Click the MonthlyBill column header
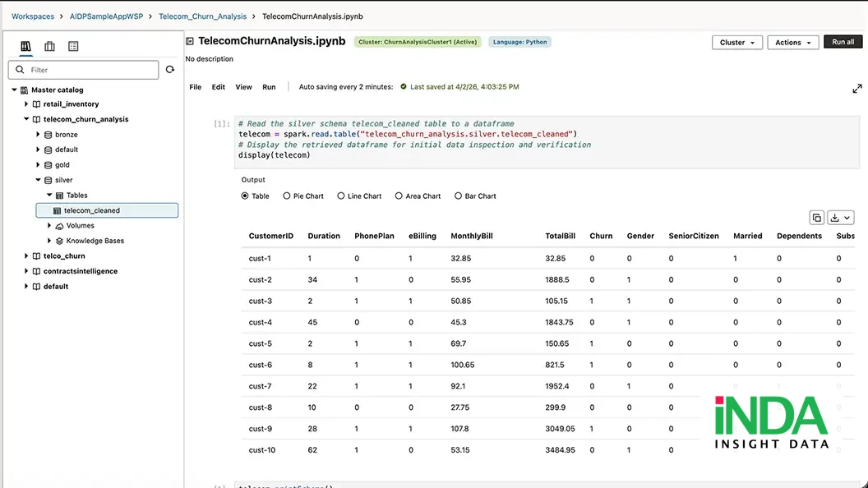Viewport: 868px width, 488px height. coord(472,237)
